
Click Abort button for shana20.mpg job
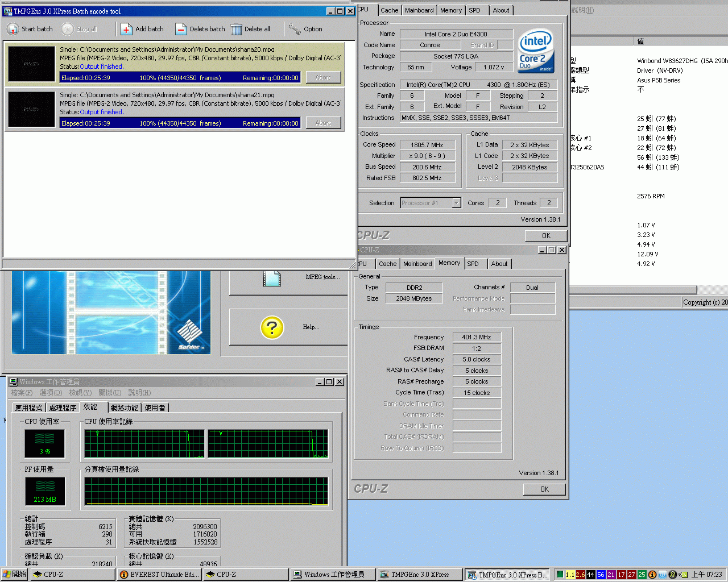323,77
